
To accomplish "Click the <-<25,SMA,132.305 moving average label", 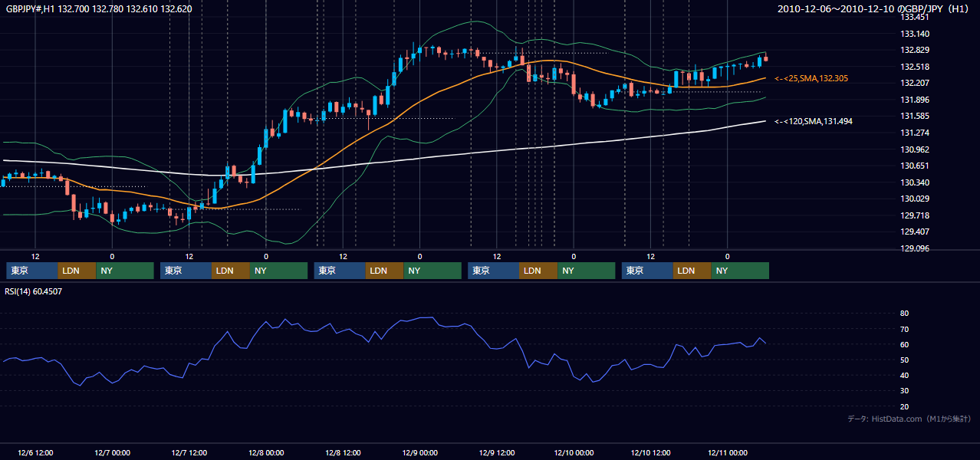I will (811, 78).
